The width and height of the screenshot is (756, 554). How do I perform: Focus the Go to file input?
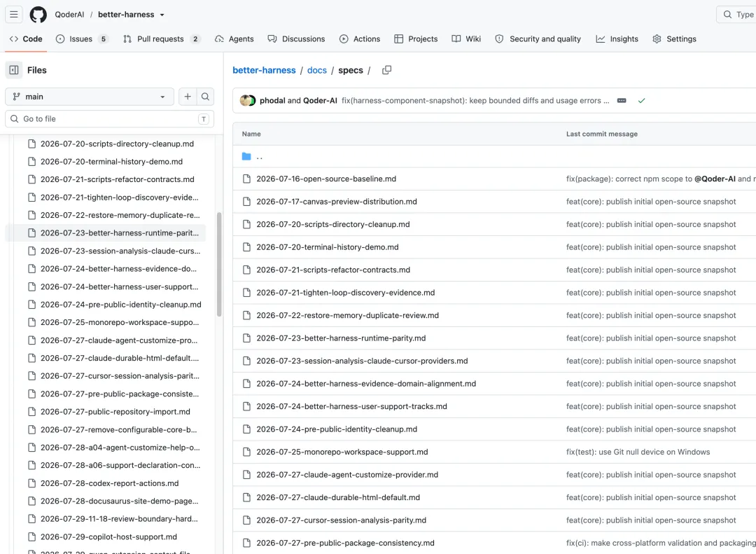pos(109,119)
